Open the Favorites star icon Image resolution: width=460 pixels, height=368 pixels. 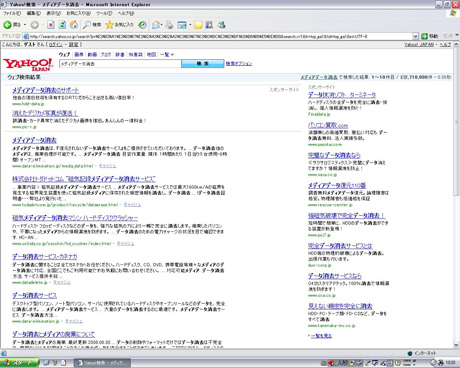tap(109, 25)
